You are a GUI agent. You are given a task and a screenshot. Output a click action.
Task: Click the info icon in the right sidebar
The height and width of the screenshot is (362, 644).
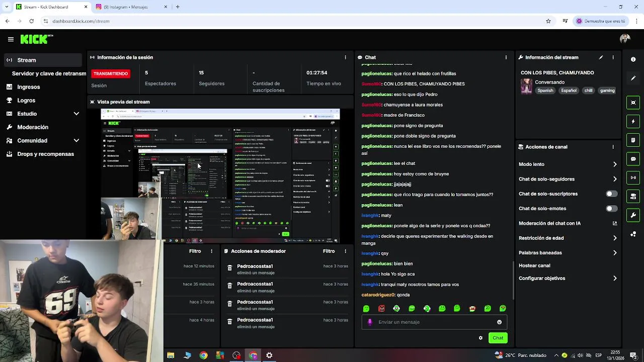coord(633,59)
